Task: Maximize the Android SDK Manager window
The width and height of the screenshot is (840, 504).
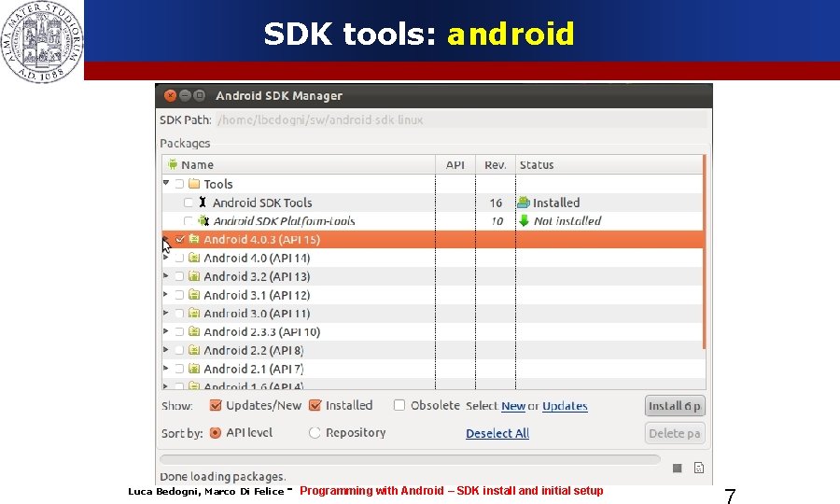Action: click(x=200, y=95)
